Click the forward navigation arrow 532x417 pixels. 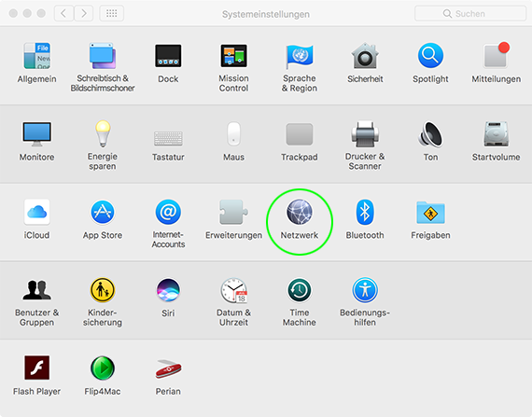pyautogui.click(x=83, y=14)
